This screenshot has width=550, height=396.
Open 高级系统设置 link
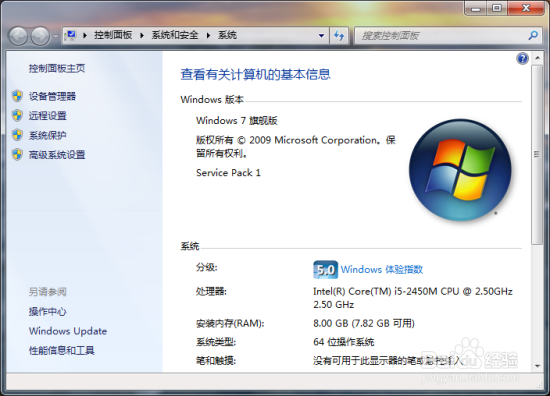[x=57, y=155]
